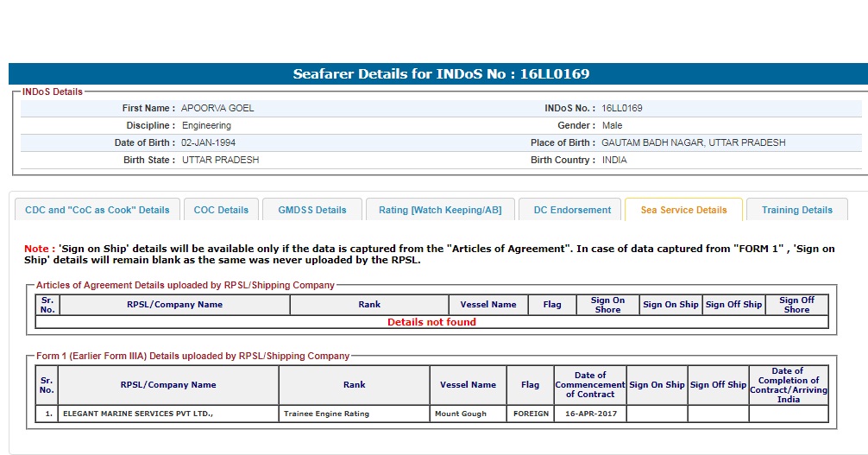Click the red 'Note :' label
868x455 pixels.
[x=40, y=249]
